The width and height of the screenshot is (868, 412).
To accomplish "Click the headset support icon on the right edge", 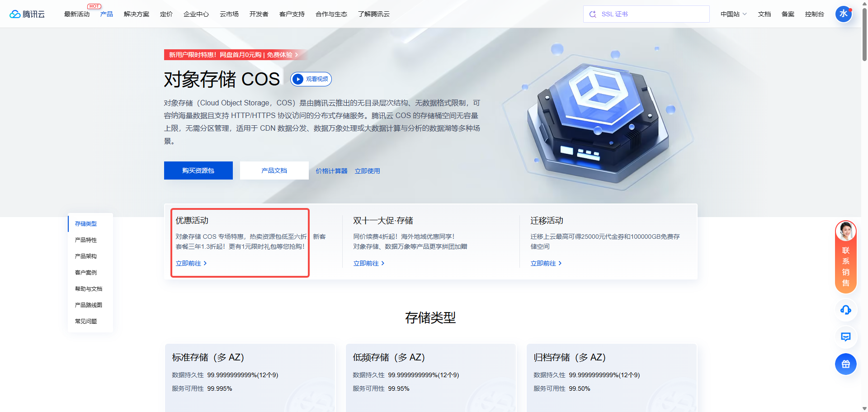I will point(846,310).
